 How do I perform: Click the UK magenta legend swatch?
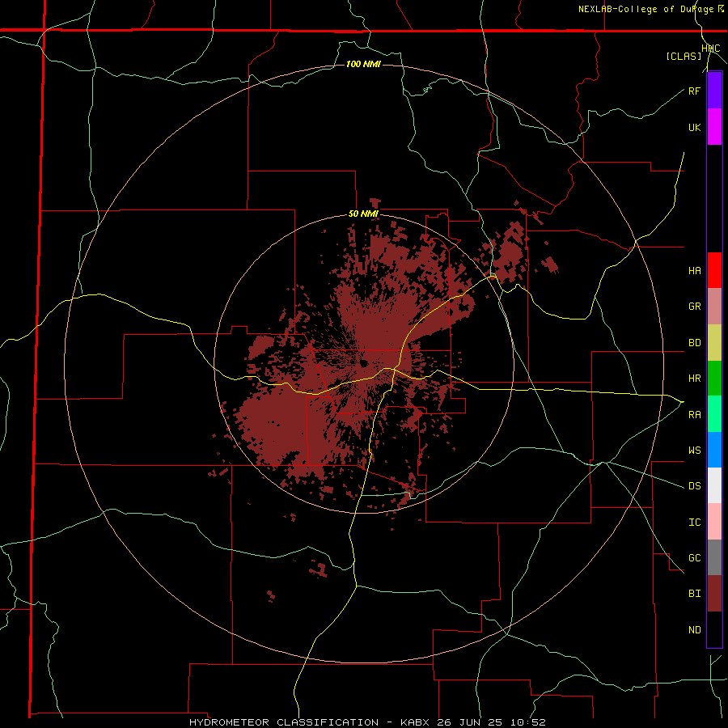(714, 127)
